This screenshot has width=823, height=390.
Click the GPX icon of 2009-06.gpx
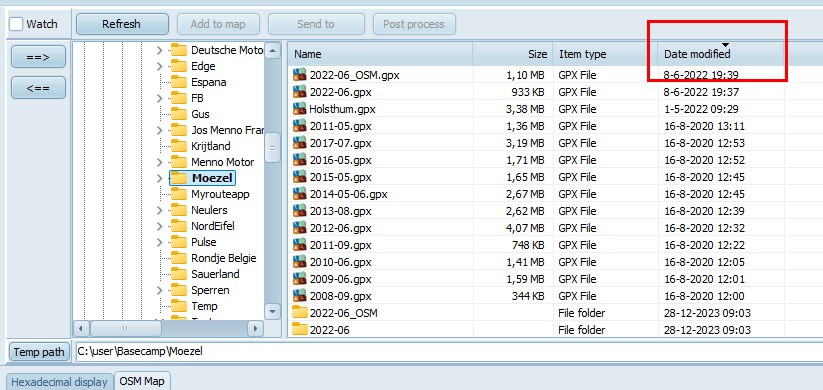[300, 279]
